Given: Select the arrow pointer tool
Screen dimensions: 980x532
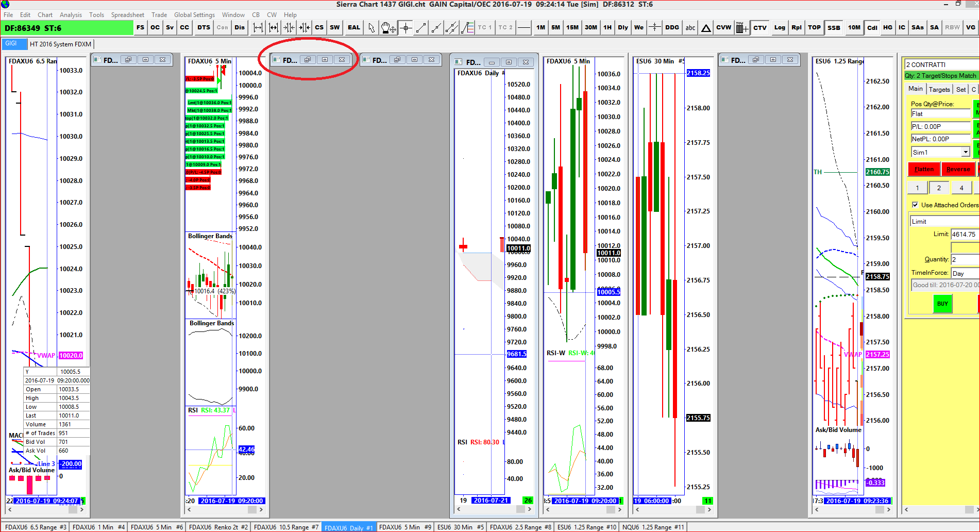Looking at the screenshot, I should tap(371, 28).
